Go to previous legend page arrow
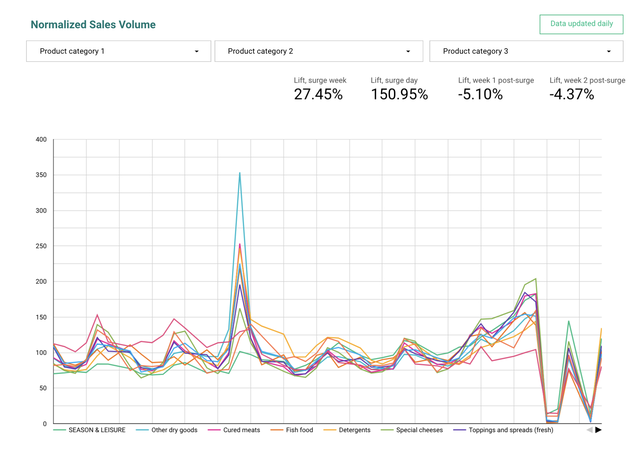 (x=589, y=430)
